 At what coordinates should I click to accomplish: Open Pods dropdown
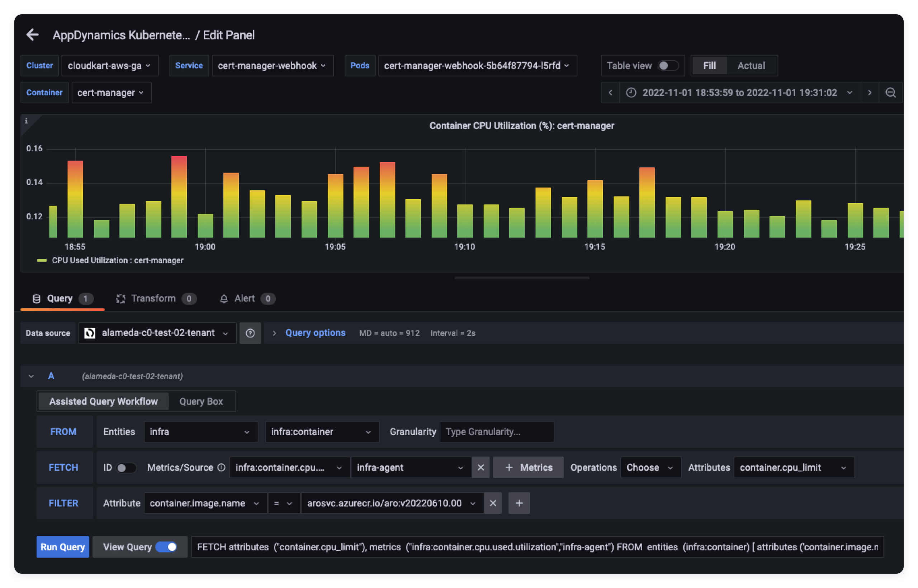point(477,66)
